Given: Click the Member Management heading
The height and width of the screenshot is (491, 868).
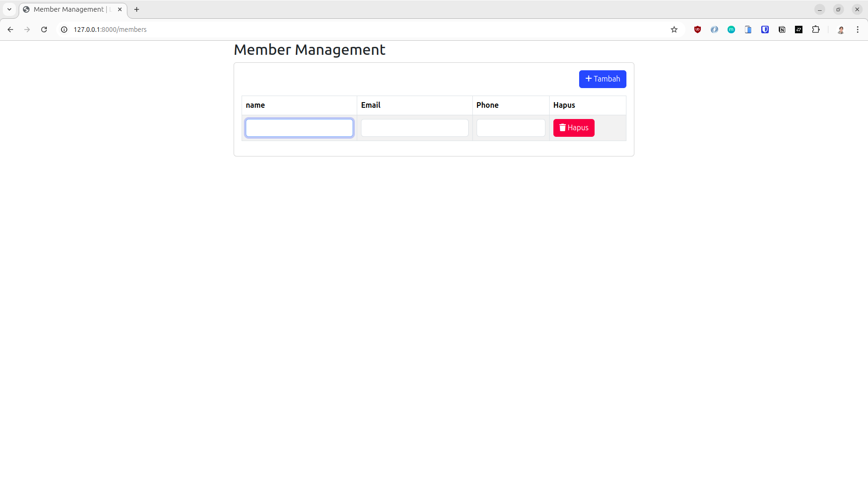Looking at the screenshot, I should pyautogui.click(x=309, y=49).
